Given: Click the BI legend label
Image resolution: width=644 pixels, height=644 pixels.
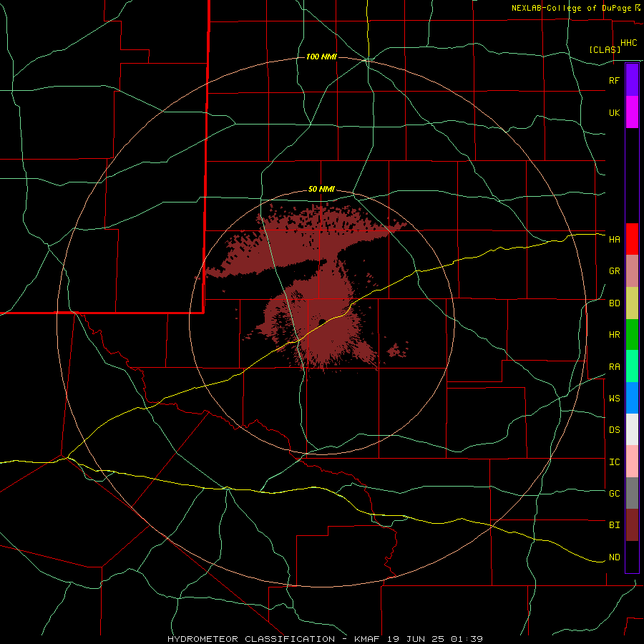Looking at the screenshot, I should tap(615, 525).
